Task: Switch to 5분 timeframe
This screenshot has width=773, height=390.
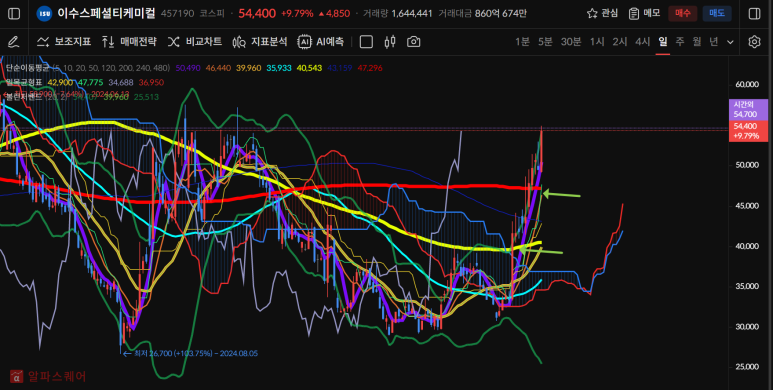Action: coord(545,42)
